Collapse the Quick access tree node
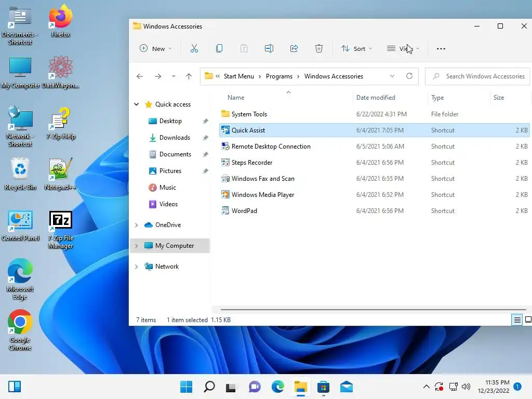This screenshot has width=532, height=399. (x=137, y=104)
